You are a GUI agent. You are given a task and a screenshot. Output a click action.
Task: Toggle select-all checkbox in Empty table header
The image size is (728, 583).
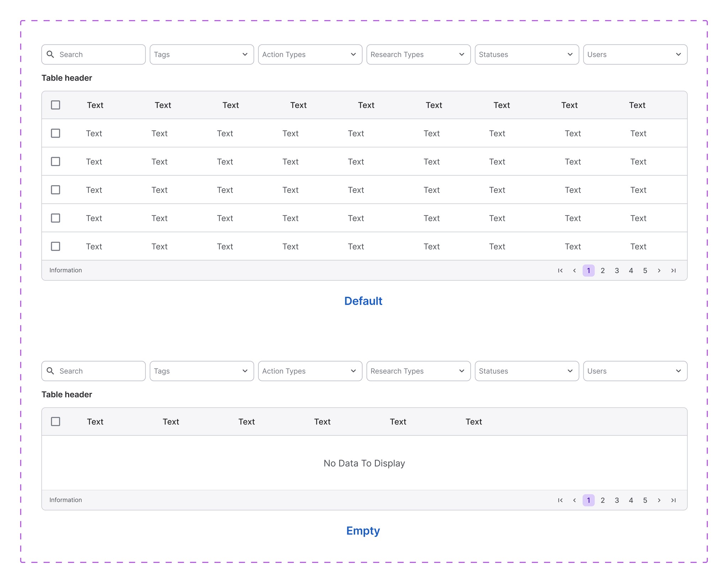[55, 422]
